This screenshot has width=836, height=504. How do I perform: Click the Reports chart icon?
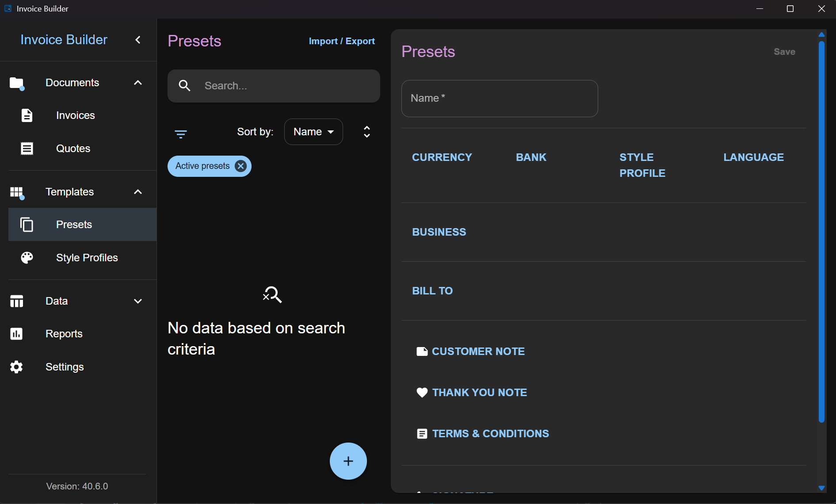click(17, 334)
